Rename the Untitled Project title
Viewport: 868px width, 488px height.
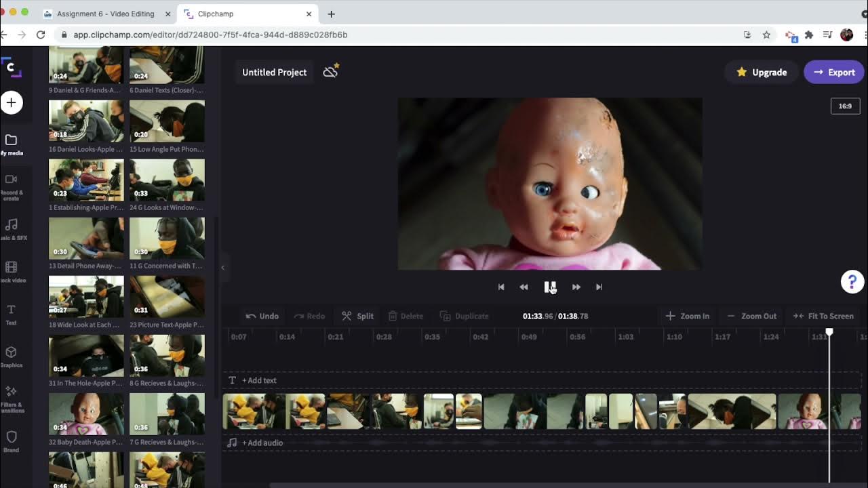tap(275, 72)
